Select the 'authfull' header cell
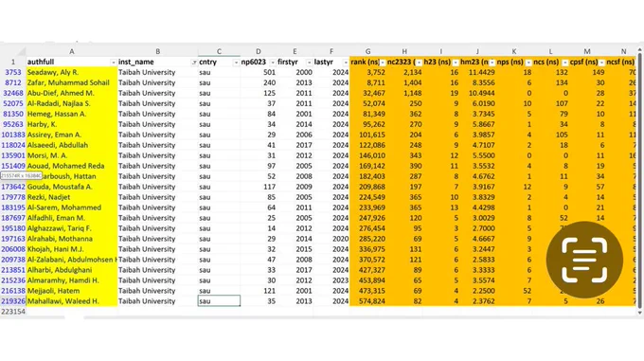The image size is (644, 361). [x=72, y=62]
